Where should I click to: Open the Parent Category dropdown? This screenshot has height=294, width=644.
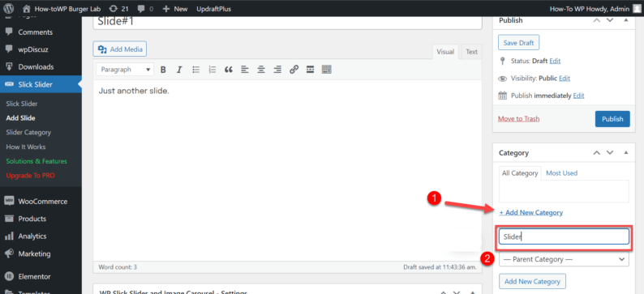(564, 259)
